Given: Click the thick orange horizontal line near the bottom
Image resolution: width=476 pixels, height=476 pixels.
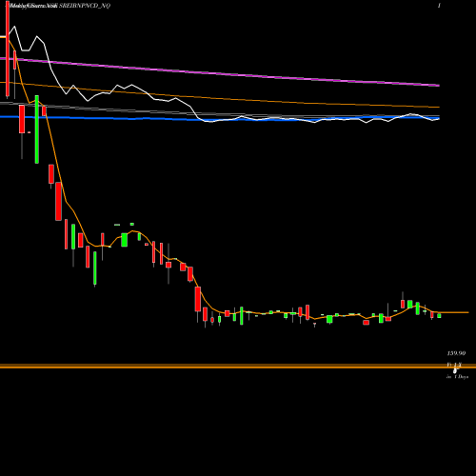Looking at the screenshot, I should coord(238,366).
